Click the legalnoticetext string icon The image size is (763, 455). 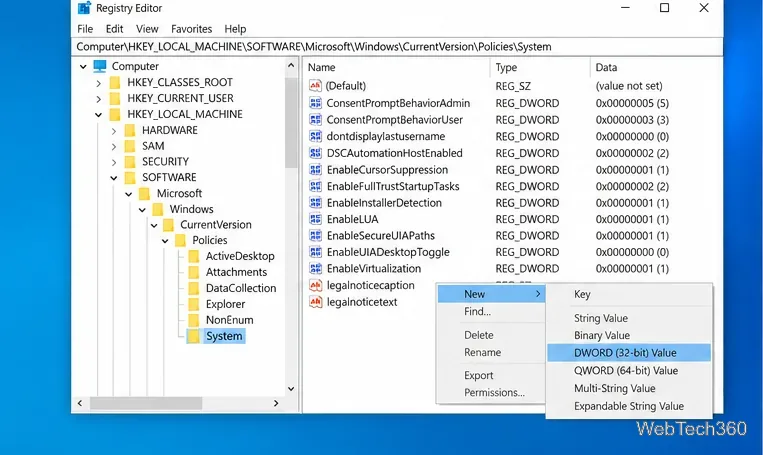315,302
